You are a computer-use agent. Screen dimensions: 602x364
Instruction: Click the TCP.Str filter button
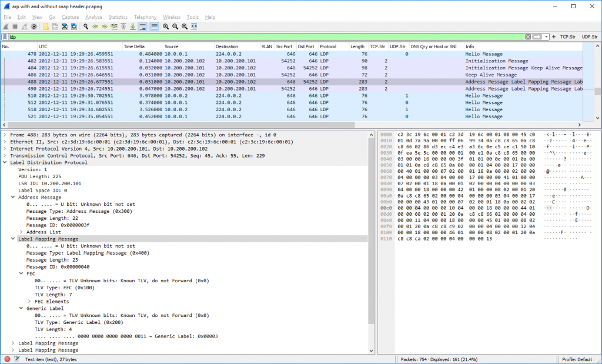[567, 36]
